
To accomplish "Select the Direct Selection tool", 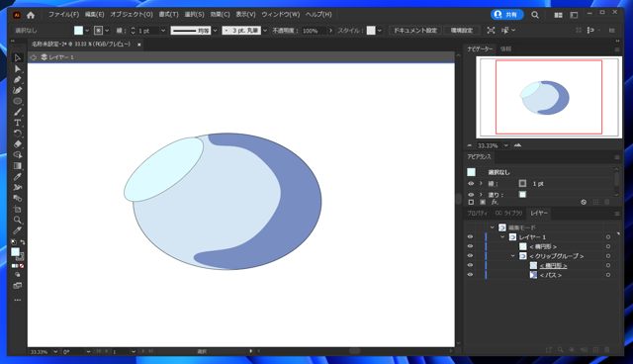I will pyautogui.click(x=18, y=69).
